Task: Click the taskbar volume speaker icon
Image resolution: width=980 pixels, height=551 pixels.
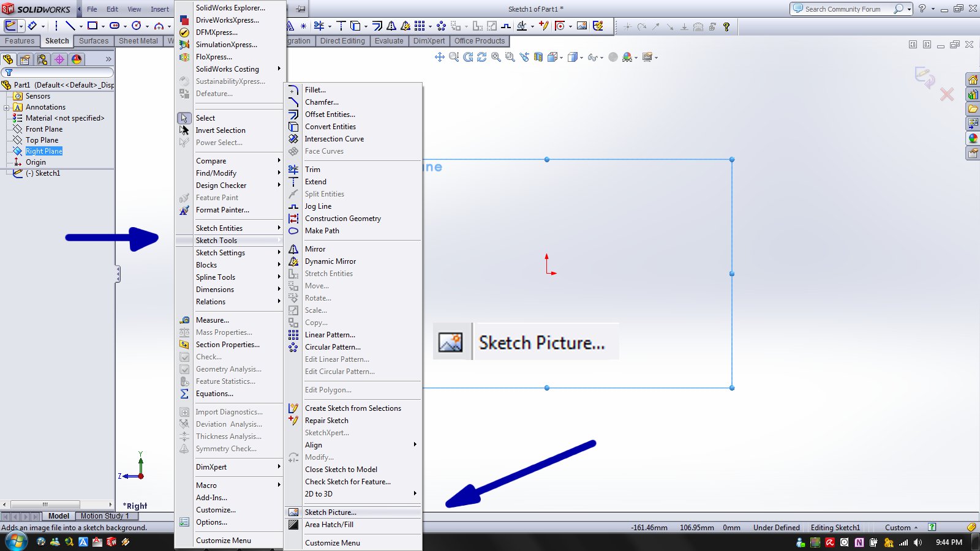Action: click(918, 542)
